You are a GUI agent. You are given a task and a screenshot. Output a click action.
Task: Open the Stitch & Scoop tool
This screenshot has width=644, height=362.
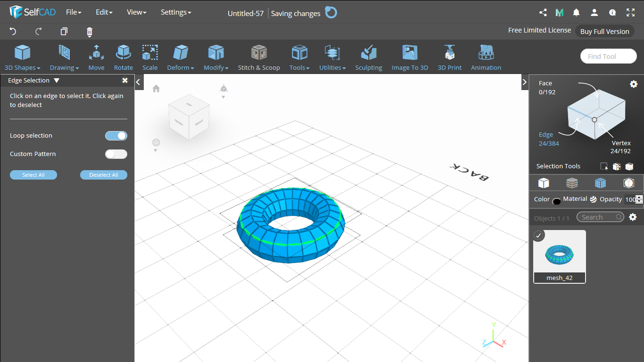click(x=259, y=58)
